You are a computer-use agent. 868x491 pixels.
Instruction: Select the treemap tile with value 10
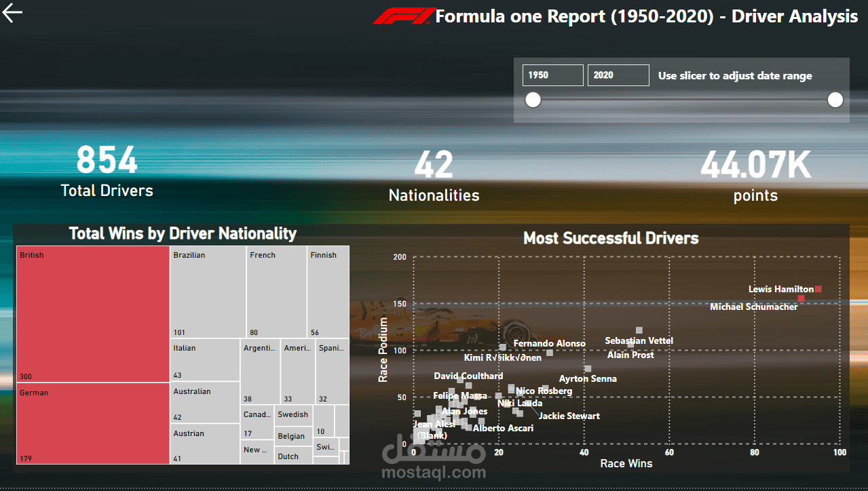click(324, 421)
